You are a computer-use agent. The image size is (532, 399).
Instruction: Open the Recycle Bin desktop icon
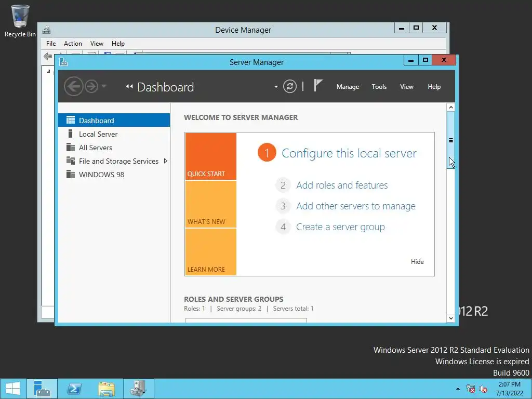(20, 21)
